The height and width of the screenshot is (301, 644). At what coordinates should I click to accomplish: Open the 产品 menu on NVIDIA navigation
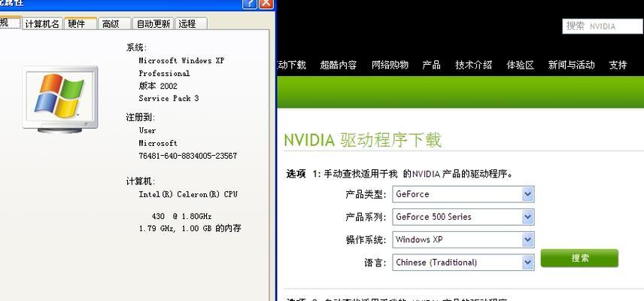tap(431, 65)
